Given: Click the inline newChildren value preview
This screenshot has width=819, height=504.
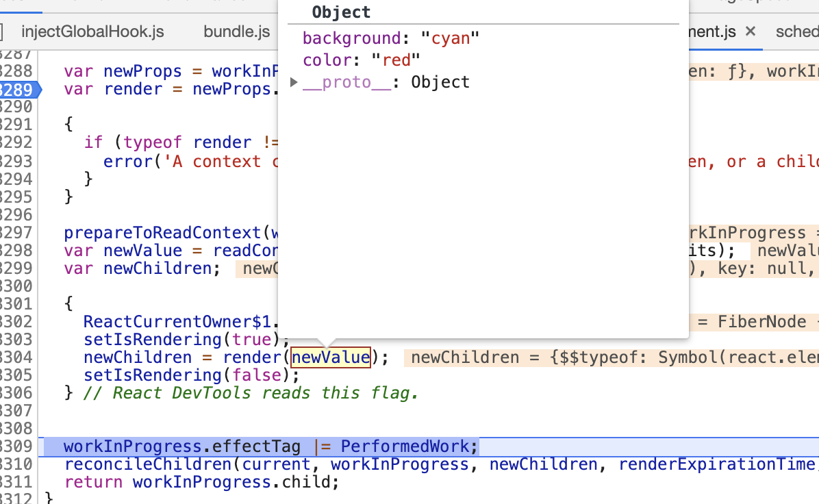Looking at the screenshot, I should pos(611,357).
